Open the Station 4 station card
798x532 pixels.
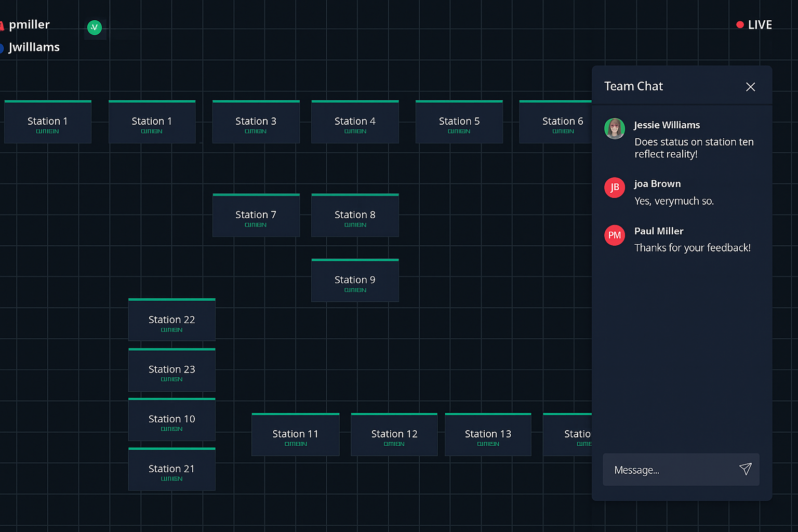tap(355, 121)
